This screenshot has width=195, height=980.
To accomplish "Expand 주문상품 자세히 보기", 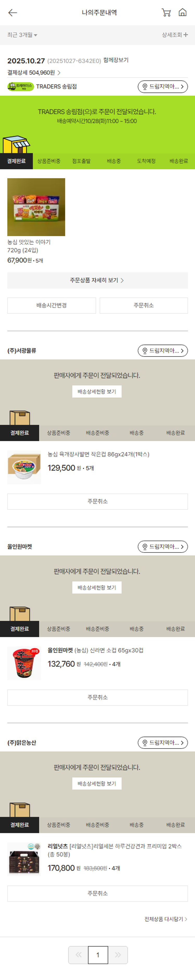I will [97, 280].
